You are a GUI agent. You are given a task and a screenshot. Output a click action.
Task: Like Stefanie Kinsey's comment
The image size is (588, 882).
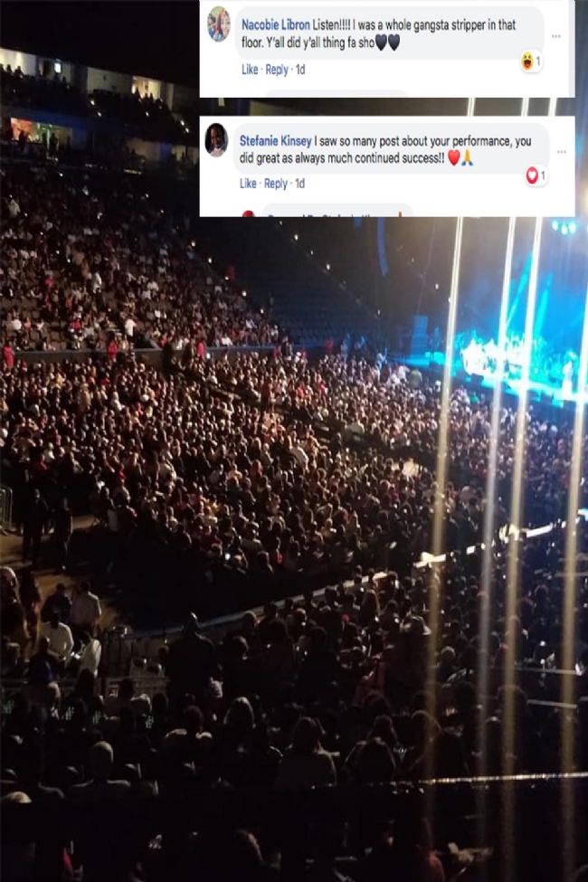tap(248, 184)
